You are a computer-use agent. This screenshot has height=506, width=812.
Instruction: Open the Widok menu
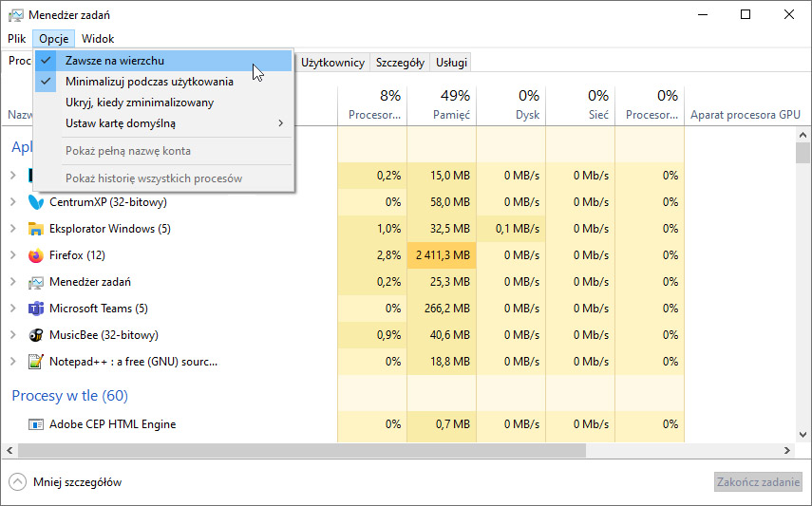click(x=98, y=39)
